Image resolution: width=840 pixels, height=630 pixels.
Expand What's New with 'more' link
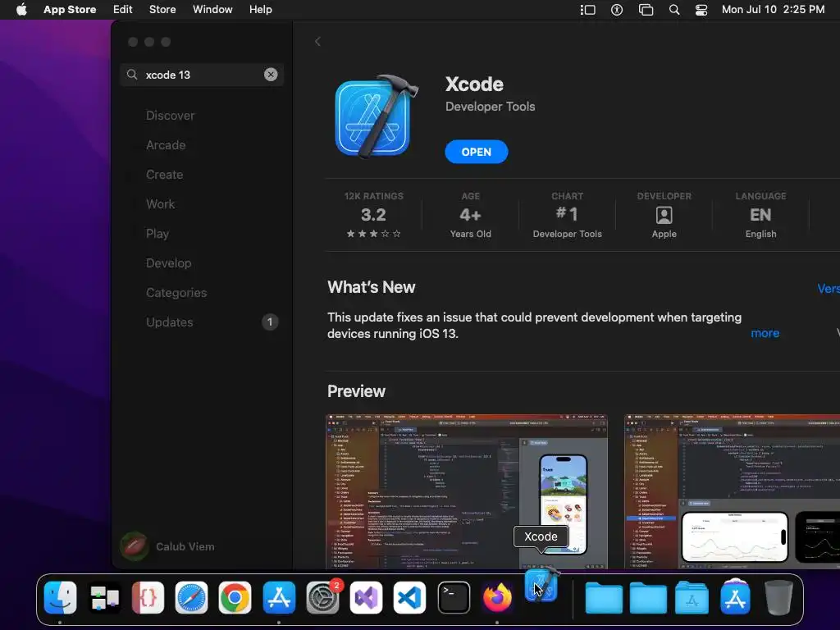[x=765, y=333]
